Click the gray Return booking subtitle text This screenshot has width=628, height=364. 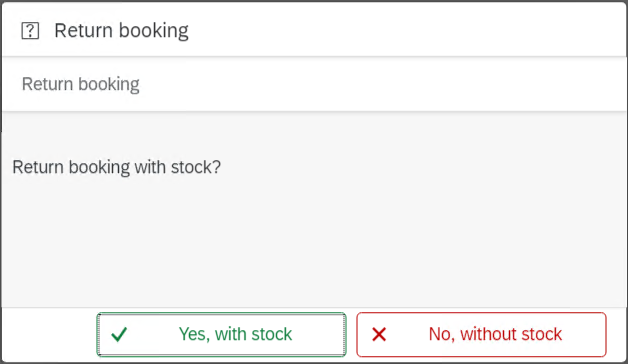[x=81, y=84]
